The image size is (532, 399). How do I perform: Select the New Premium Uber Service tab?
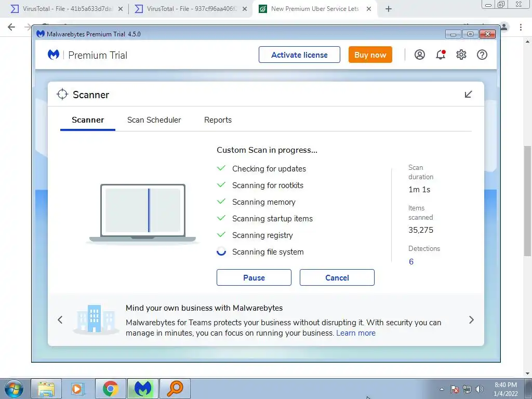point(314,9)
